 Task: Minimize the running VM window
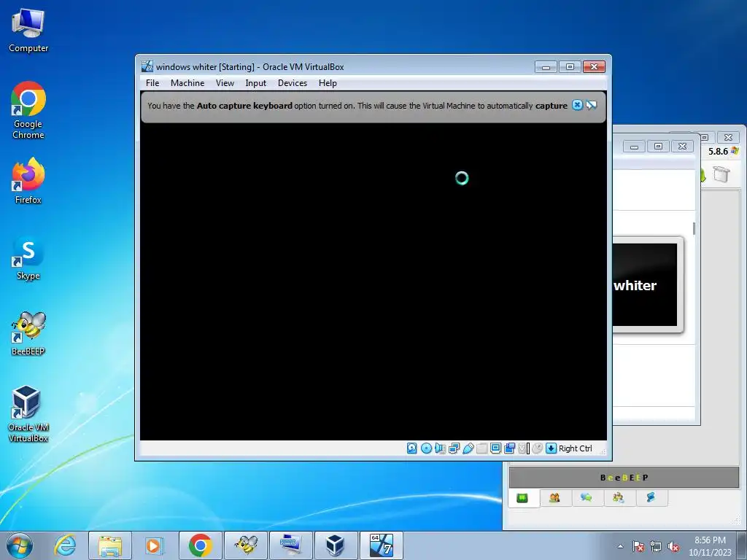546,66
